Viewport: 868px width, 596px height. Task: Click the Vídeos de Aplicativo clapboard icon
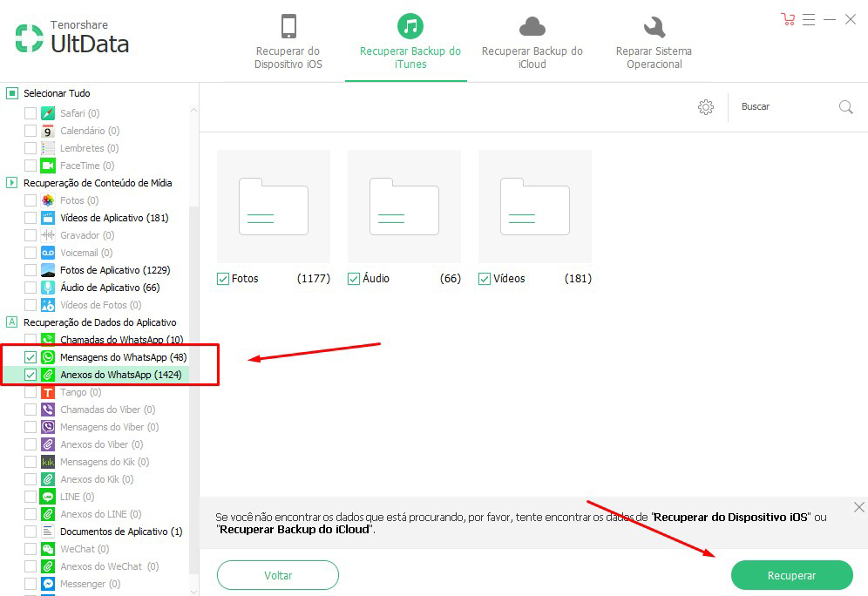48,218
